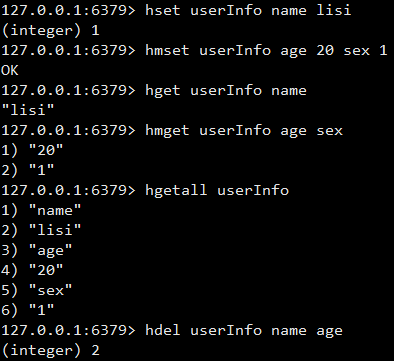
Task: Click the 2) "1" result of hmget
Action: [x=28, y=170]
